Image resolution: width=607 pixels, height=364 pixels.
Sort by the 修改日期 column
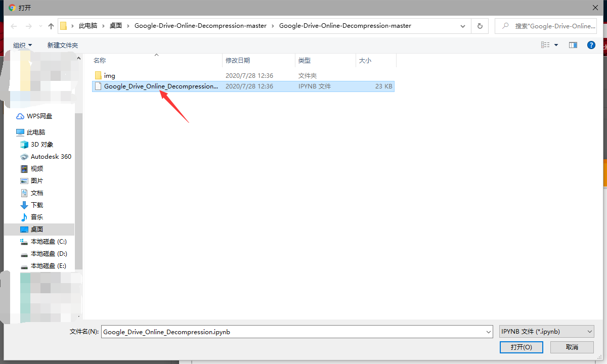pyautogui.click(x=238, y=60)
